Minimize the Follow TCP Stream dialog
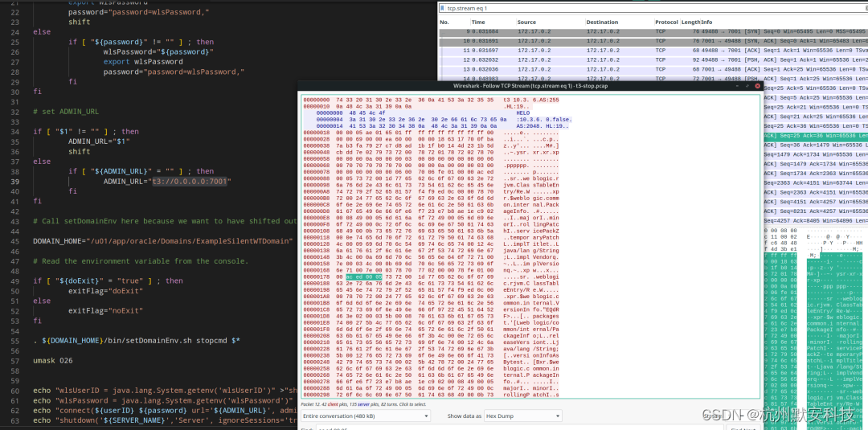 point(738,86)
